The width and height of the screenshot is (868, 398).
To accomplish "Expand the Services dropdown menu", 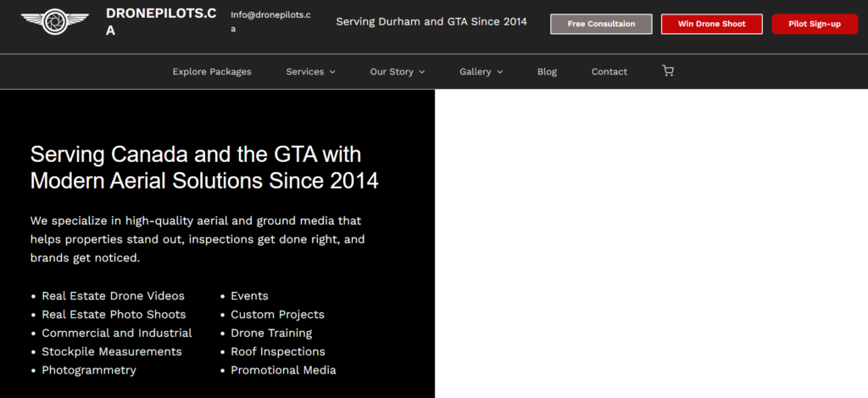I will click(310, 72).
